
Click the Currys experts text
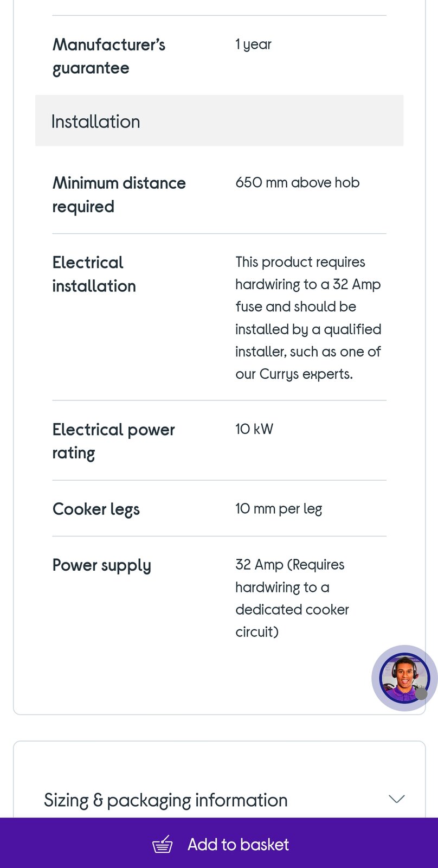click(x=306, y=374)
